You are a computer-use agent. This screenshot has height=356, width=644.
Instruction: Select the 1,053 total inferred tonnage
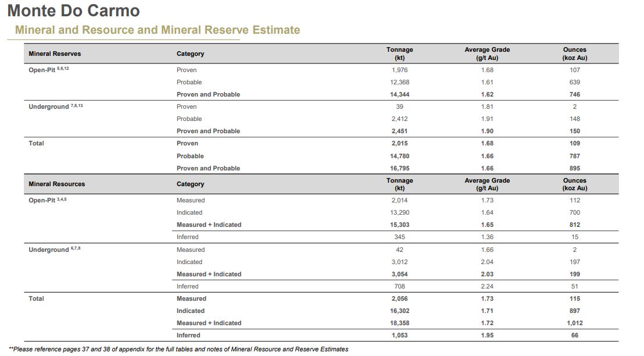[x=399, y=336]
